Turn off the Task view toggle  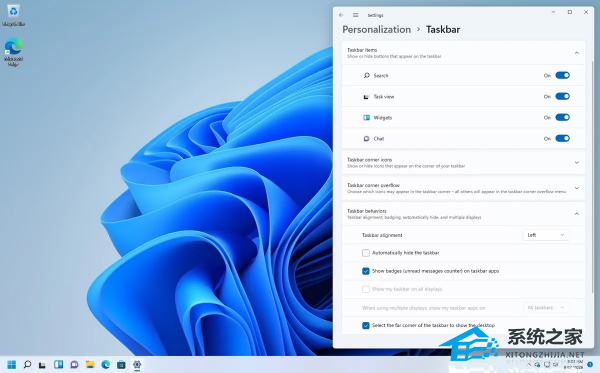tap(562, 96)
